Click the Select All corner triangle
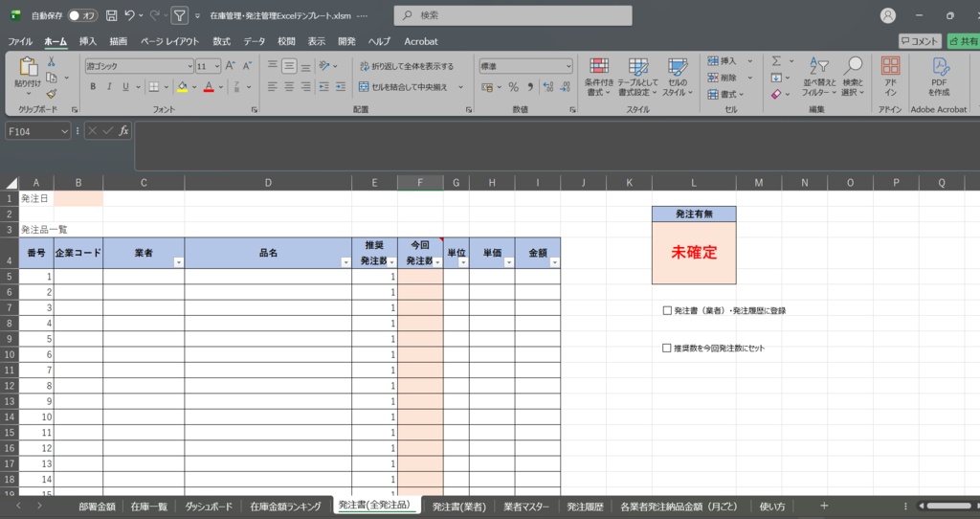Image resolution: width=980 pixels, height=519 pixels. 11,183
